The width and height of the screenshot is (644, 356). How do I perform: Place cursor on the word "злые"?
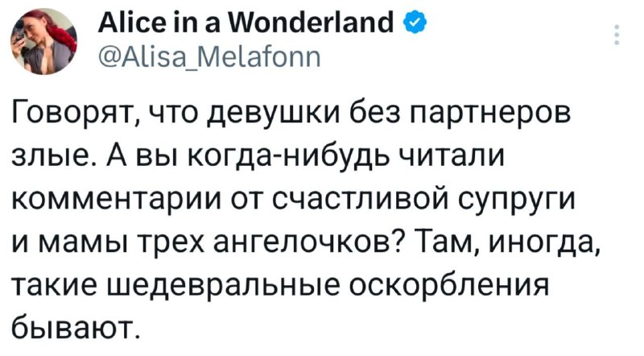click(x=49, y=155)
